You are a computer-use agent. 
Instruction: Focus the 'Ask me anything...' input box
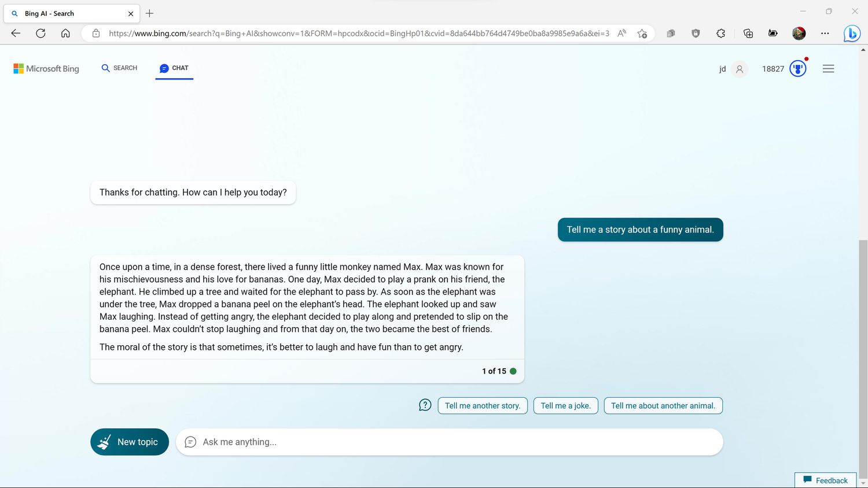pyautogui.click(x=457, y=442)
